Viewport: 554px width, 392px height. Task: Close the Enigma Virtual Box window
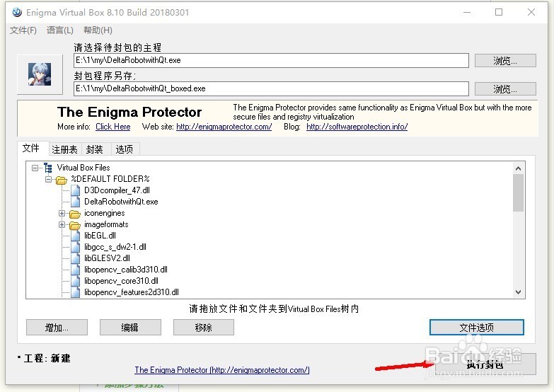531,12
